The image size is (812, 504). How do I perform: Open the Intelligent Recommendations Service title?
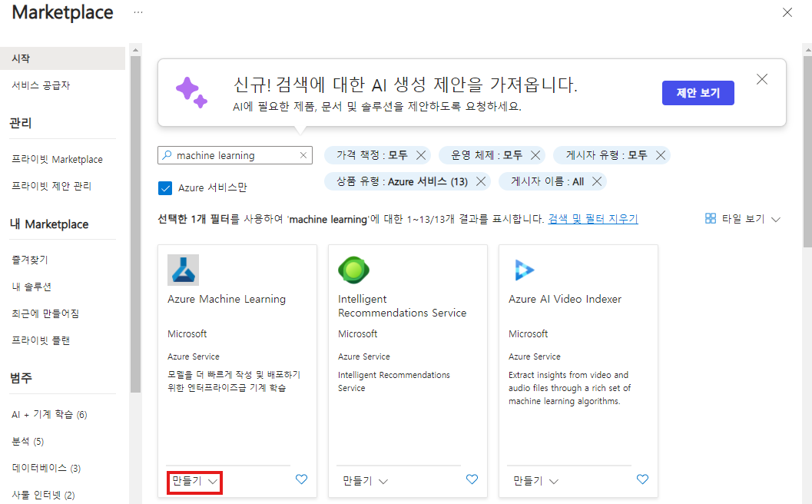click(x=402, y=306)
